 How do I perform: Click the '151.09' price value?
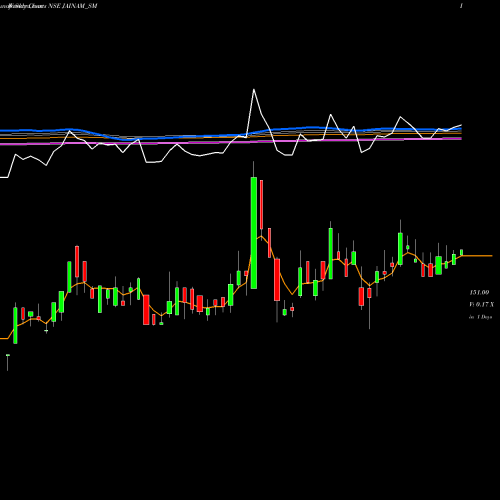(479, 292)
